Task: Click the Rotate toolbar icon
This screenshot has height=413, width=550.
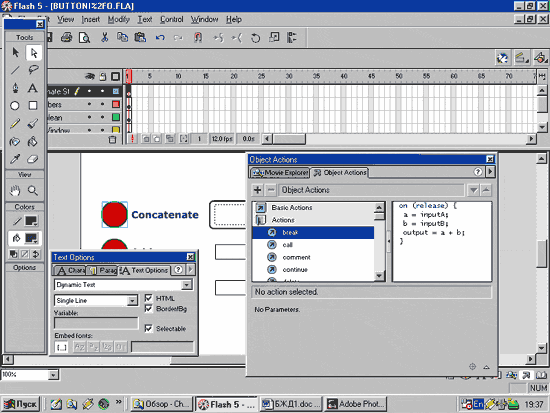Action: pos(255,37)
